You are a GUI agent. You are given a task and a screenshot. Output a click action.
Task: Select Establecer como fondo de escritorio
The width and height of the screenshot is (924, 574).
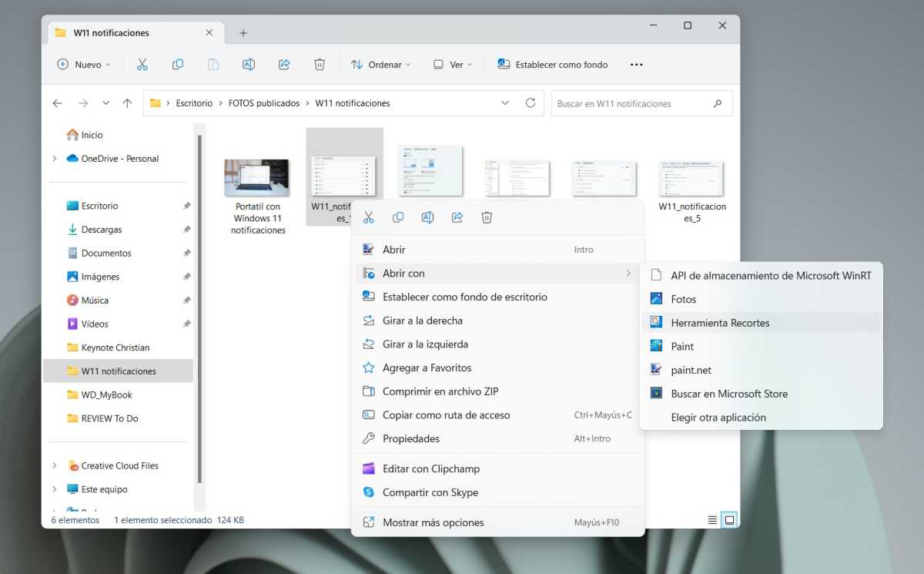coord(497,297)
